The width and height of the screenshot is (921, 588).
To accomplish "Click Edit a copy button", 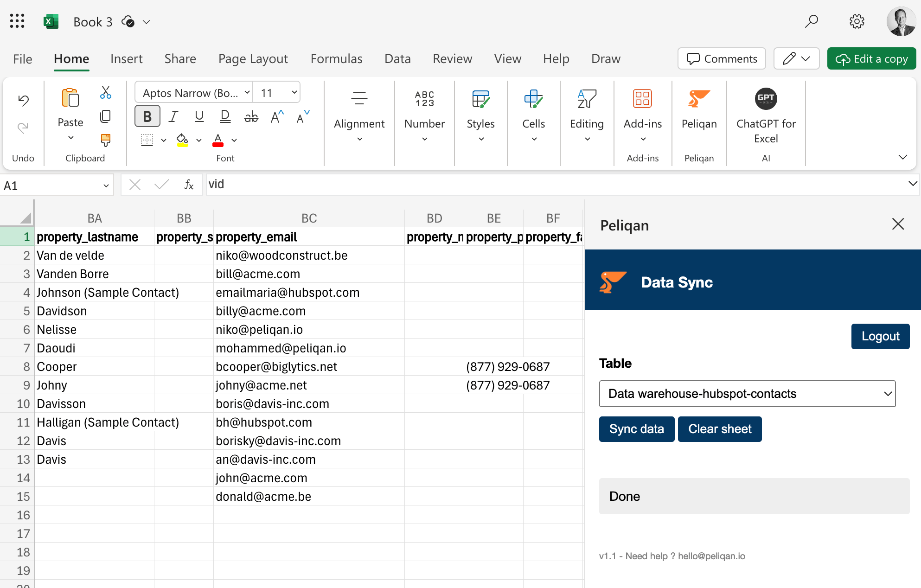I will [871, 58].
